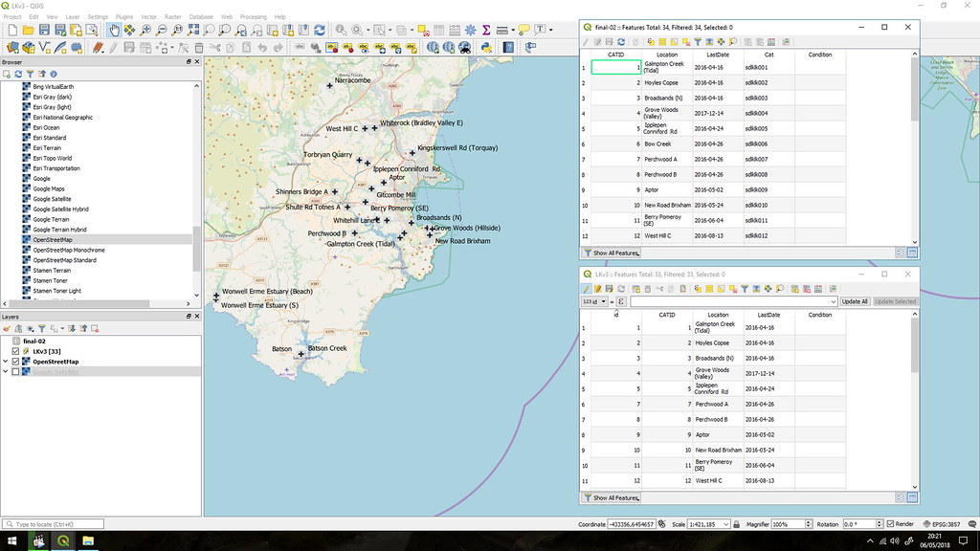Click the Coordinate field in status bar
Image resolution: width=980 pixels, height=551 pixels.
(x=632, y=524)
